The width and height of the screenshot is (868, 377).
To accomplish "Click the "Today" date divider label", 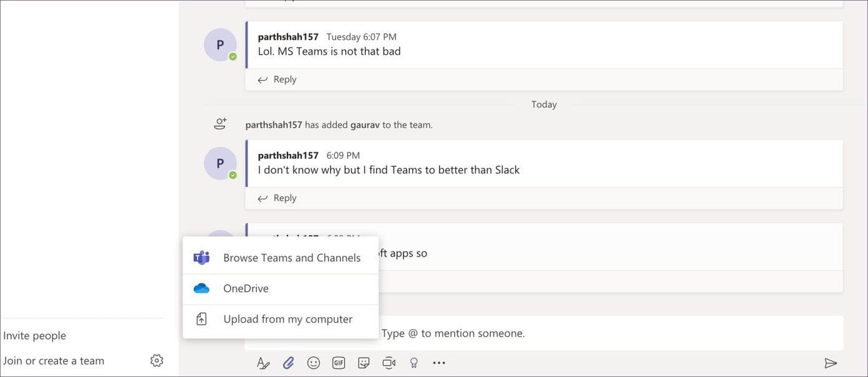I will [544, 104].
